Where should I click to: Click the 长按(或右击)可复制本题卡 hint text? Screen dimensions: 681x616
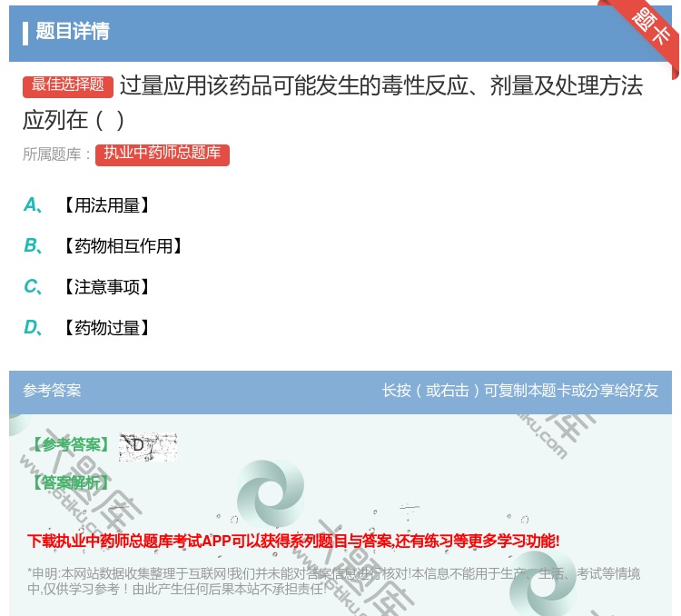[x=520, y=391]
